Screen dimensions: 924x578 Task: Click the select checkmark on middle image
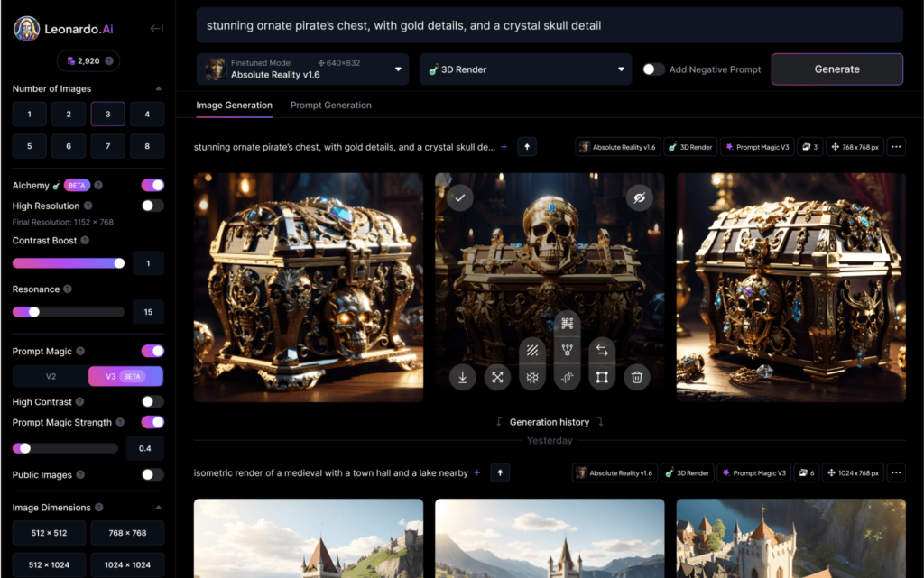460,197
